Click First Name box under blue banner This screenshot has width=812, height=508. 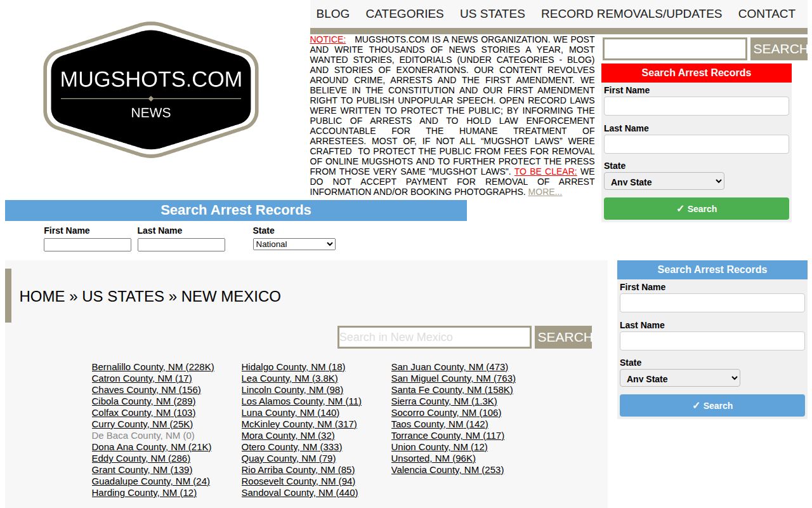click(88, 244)
